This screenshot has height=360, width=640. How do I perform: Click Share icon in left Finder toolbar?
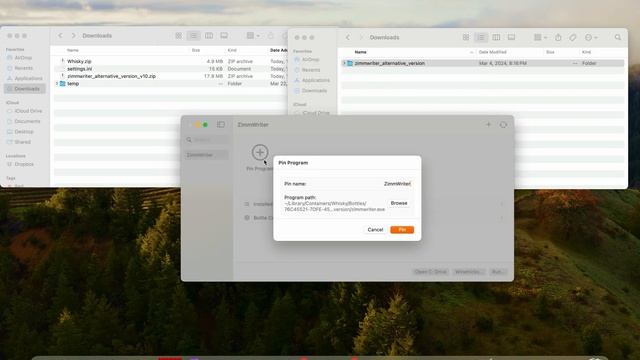271,36
